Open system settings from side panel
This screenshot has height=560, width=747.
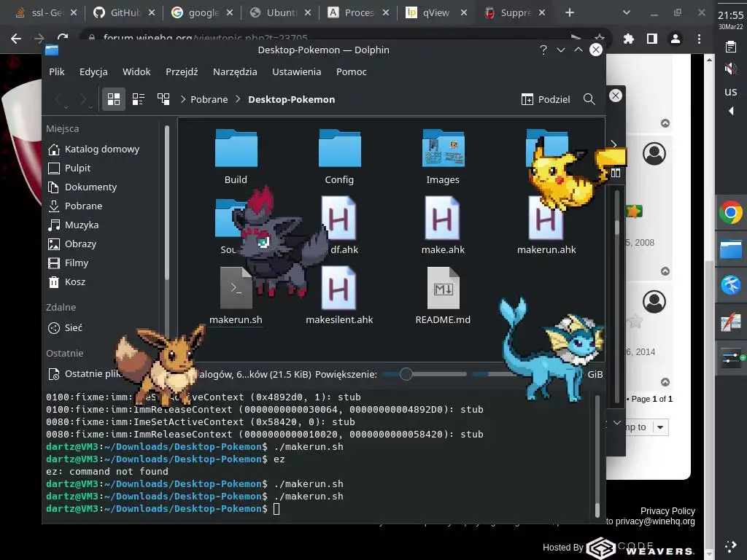(731, 358)
